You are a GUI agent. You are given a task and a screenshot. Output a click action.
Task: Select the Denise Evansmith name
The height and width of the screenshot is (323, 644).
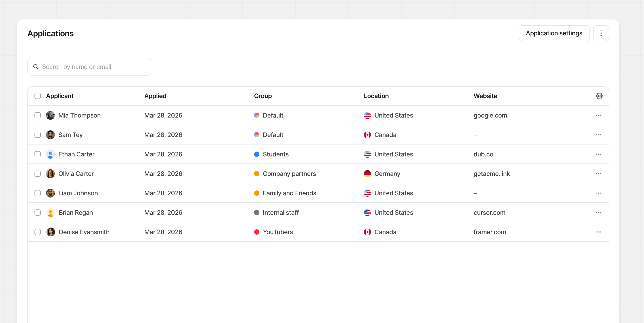pos(84,232)
